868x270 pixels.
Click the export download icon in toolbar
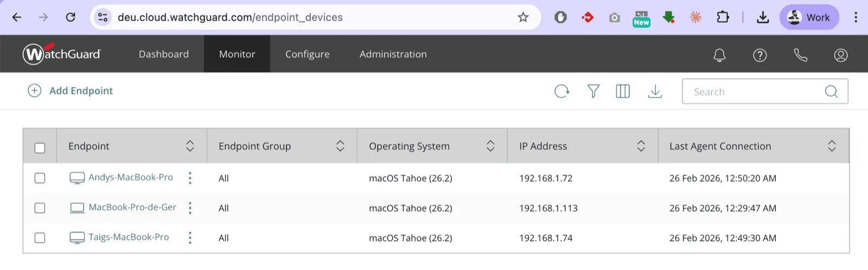click(655, 91)
